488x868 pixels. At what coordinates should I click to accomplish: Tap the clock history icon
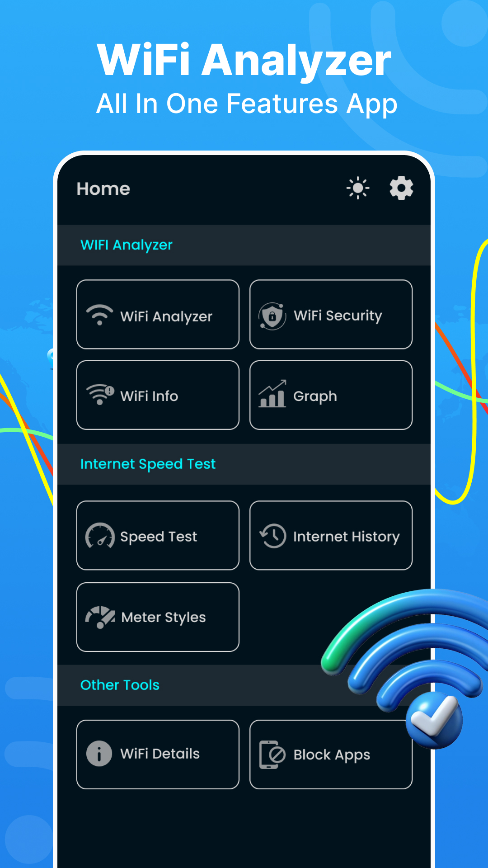coord(273,536)
